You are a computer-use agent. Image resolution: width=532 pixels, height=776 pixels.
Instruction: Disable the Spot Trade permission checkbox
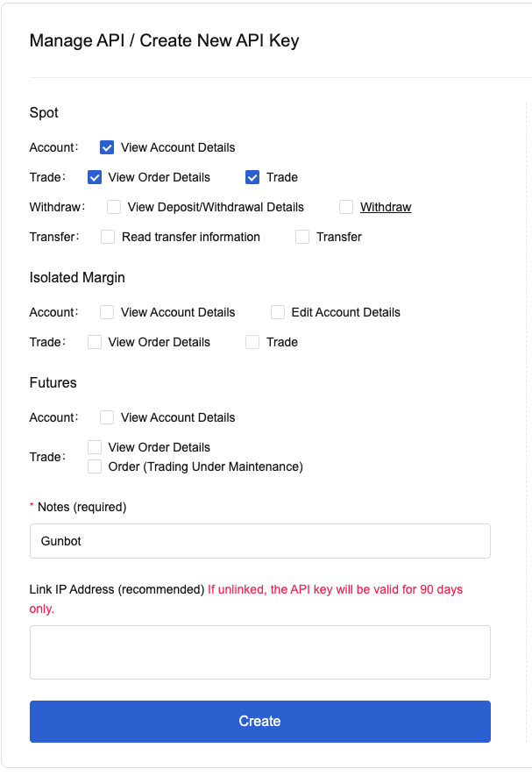[252, 177]
